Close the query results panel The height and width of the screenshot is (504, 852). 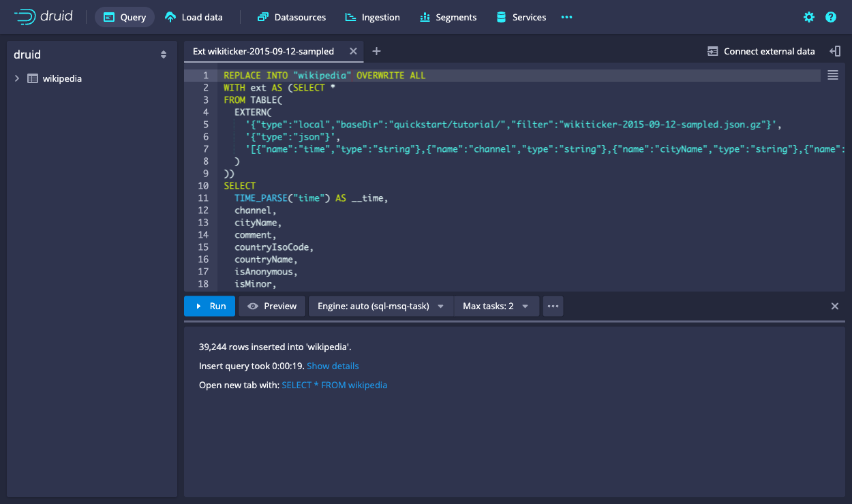[x=835, y=306]
